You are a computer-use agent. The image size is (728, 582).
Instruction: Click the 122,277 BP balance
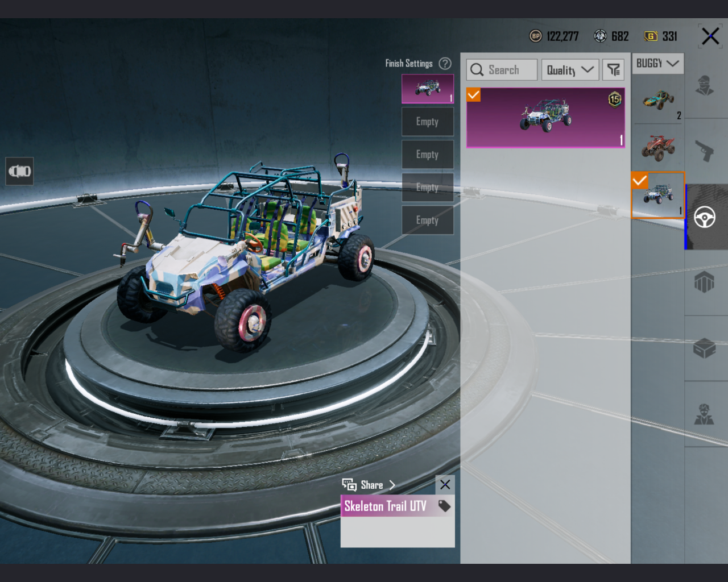tap(562, 36)
